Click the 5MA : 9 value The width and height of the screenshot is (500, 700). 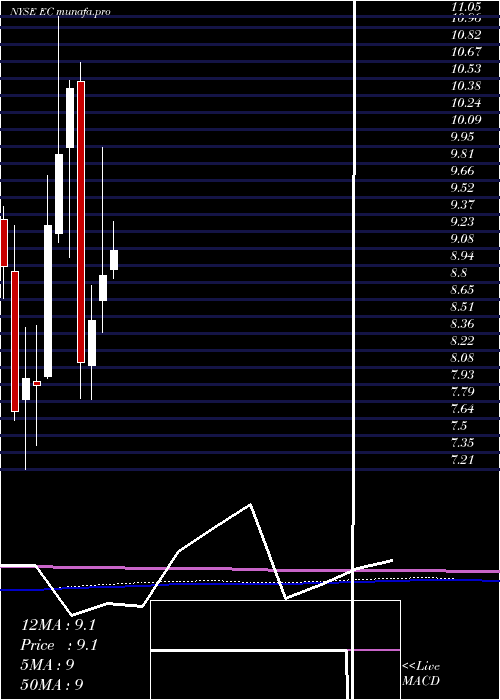click(47, 665)
